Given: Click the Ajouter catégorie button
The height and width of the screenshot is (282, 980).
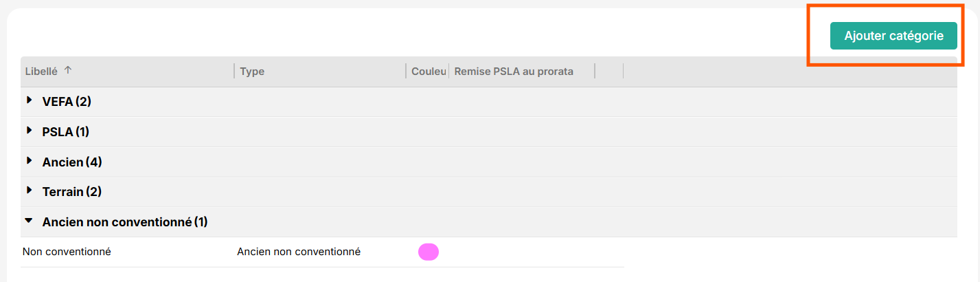Looking at the screenshot, I should point(893,36).
